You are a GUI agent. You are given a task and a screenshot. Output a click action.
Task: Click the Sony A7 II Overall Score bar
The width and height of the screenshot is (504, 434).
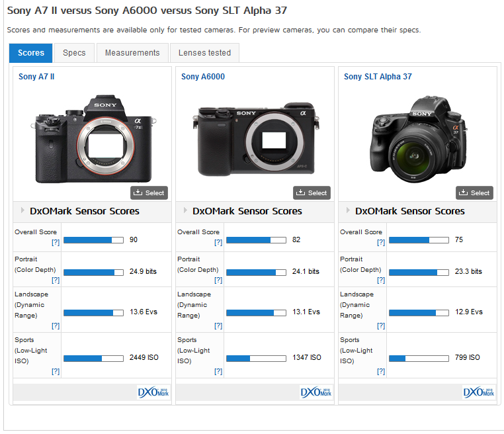coord(93,239)
